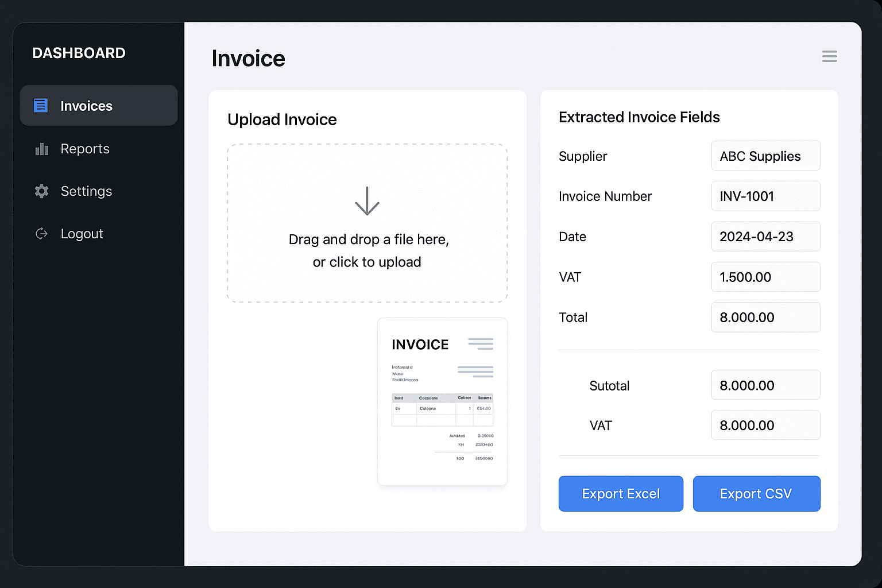
Task: Click the Invoice page heading
Action: coord(248,59)
